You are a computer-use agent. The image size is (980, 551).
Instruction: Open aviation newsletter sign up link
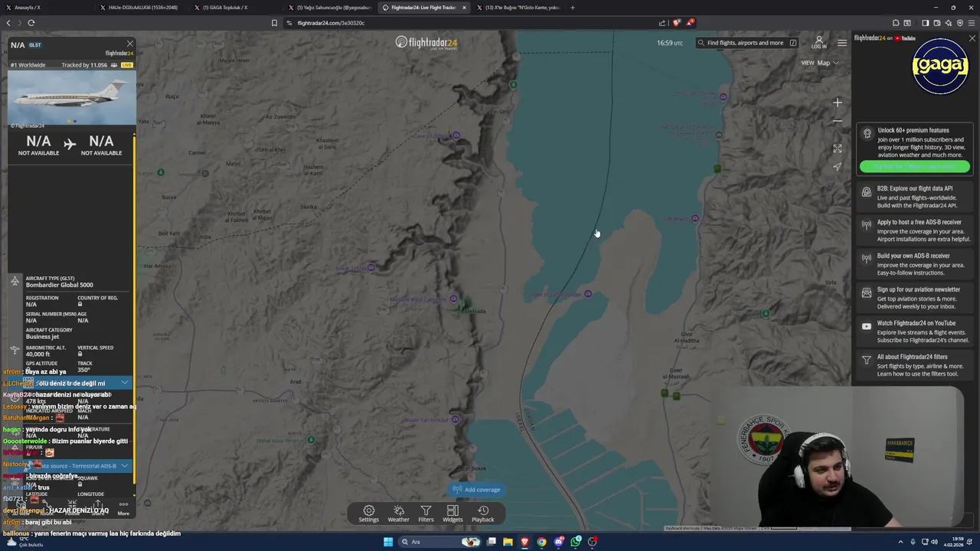click(915, 298)
